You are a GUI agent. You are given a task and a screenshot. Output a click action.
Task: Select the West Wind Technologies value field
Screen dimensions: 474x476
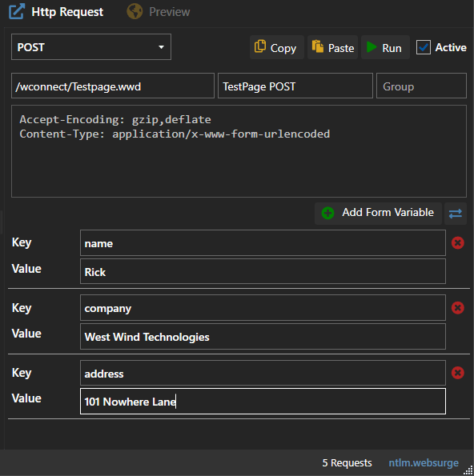pos(263,336)
